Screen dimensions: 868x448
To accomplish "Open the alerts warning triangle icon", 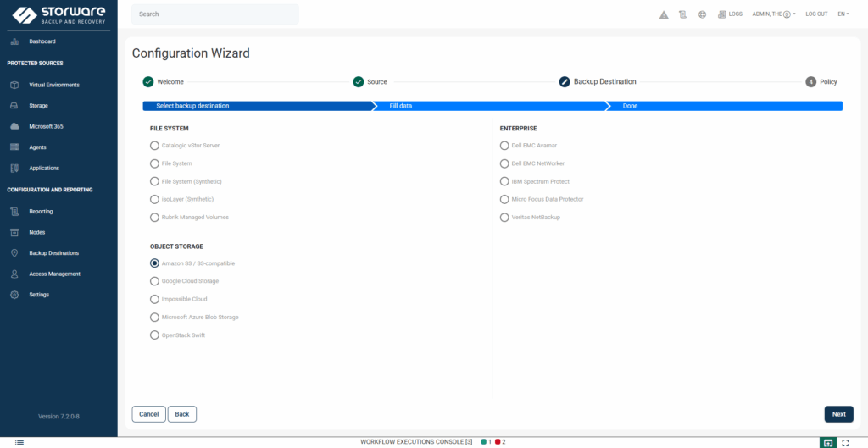I will (664, 14).
